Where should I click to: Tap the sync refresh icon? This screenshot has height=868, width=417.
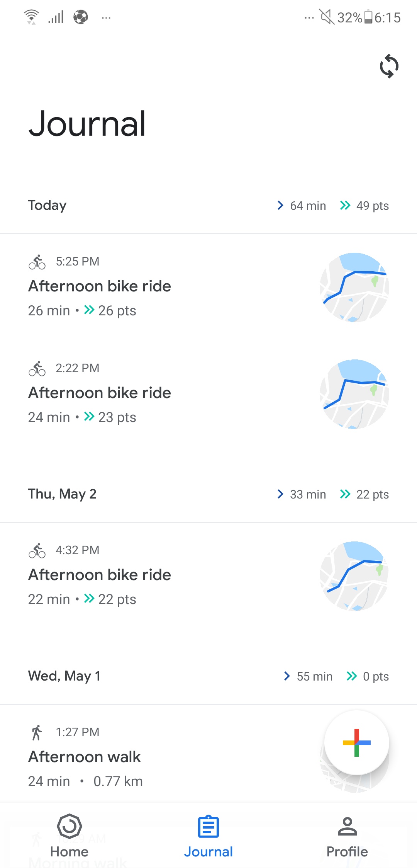coord(389,66)
